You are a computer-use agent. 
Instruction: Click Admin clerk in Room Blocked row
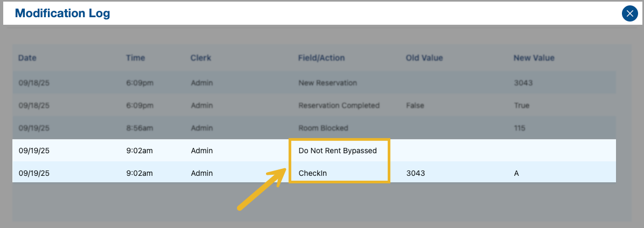pyautogui.click(x=202, y=129)
